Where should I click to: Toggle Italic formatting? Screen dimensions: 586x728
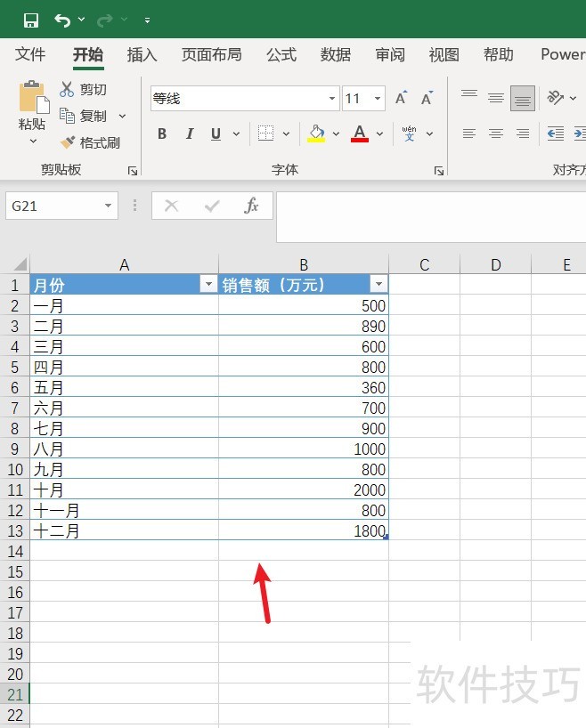[189, 134]
